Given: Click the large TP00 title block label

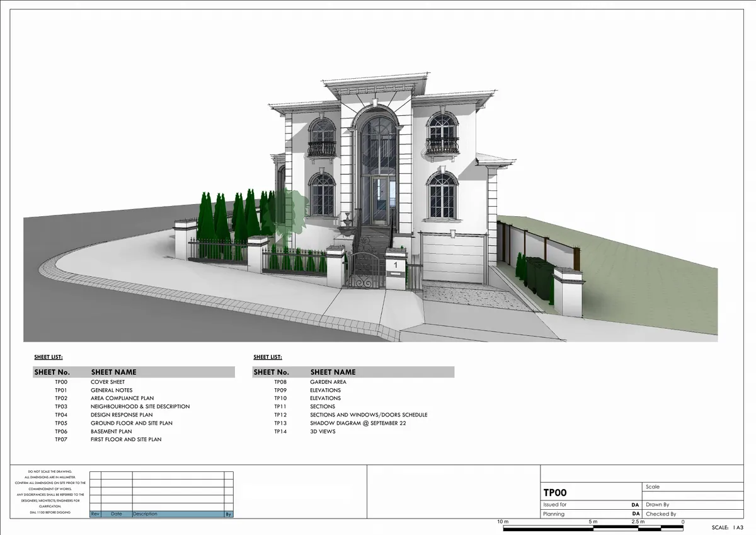Looking at the screenshot, I should pos(555,493).
